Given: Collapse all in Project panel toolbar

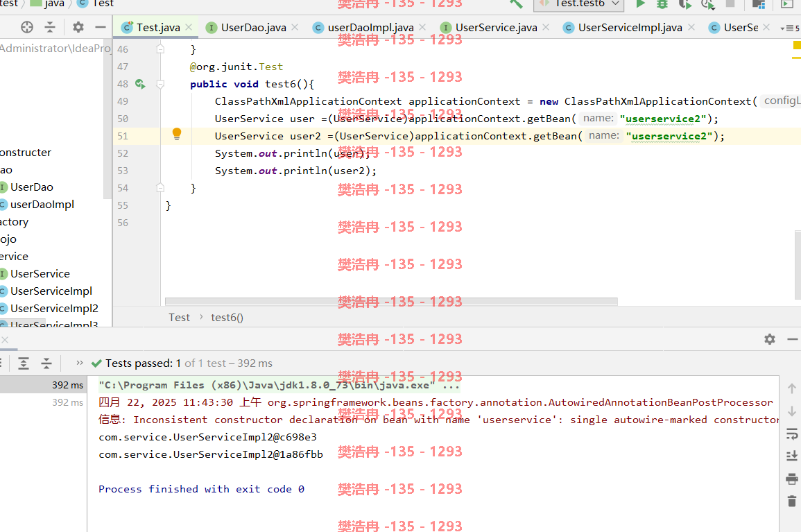Looking at the screenshot, I should tap(49, 27).
